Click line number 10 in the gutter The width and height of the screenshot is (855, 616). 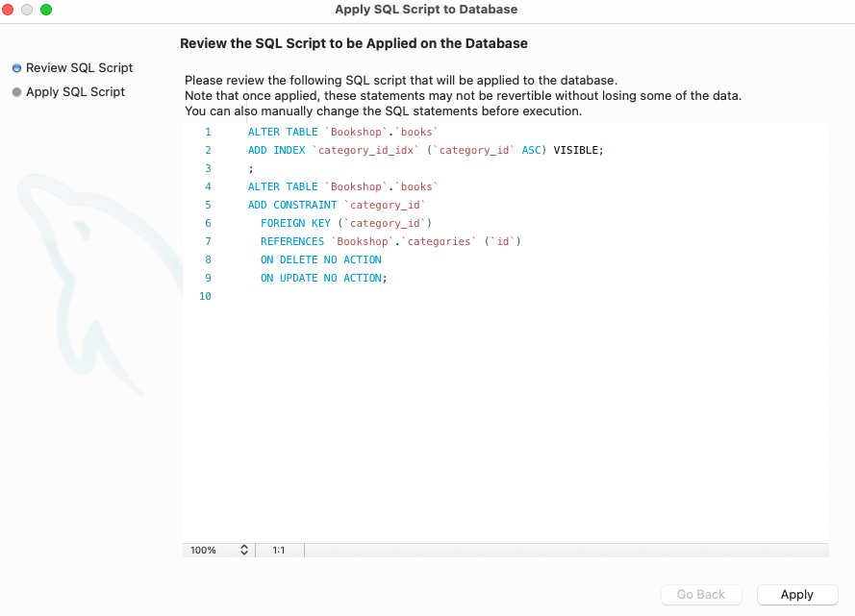click(205, 296)
